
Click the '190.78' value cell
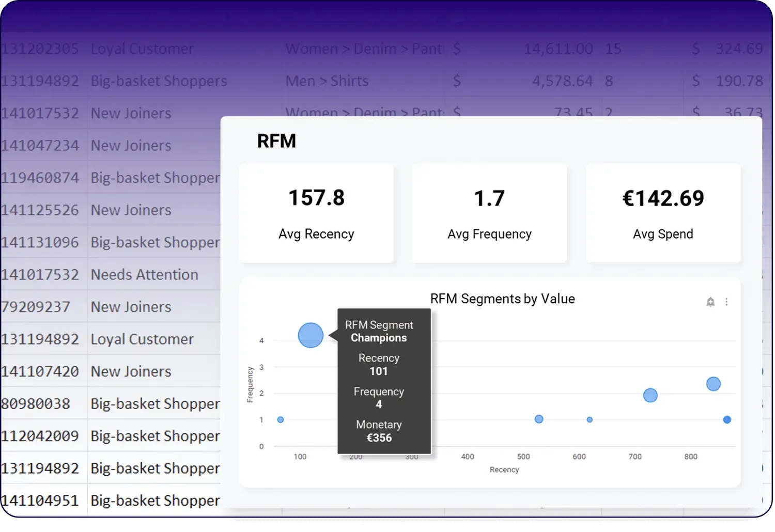[x=739, y=81]
